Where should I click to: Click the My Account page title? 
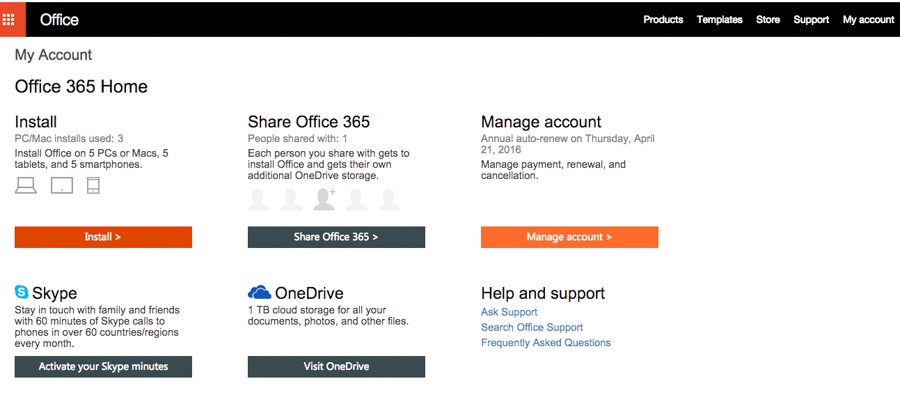[53, 55]
